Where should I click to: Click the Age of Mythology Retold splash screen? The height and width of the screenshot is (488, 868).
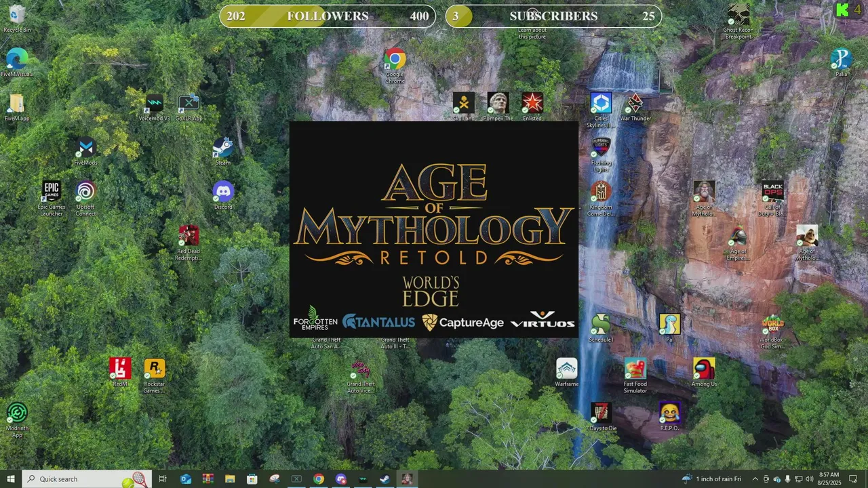434,229
